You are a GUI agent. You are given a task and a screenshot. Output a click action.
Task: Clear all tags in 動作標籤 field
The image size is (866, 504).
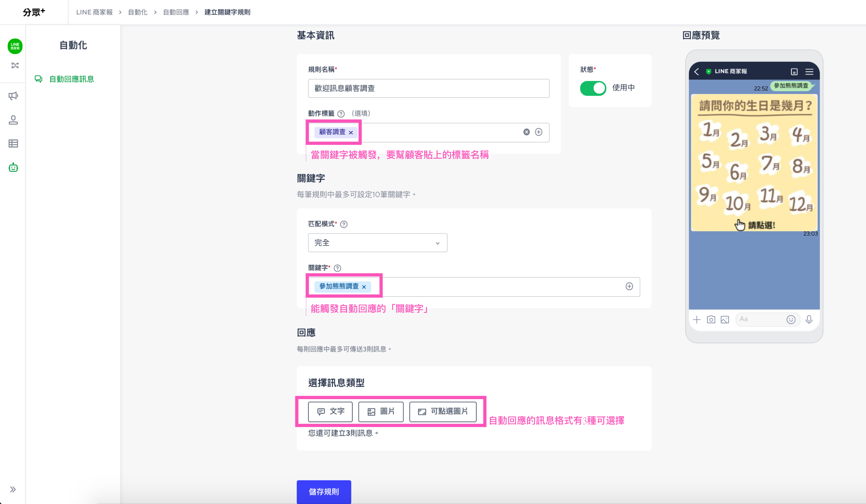point(526,132)
